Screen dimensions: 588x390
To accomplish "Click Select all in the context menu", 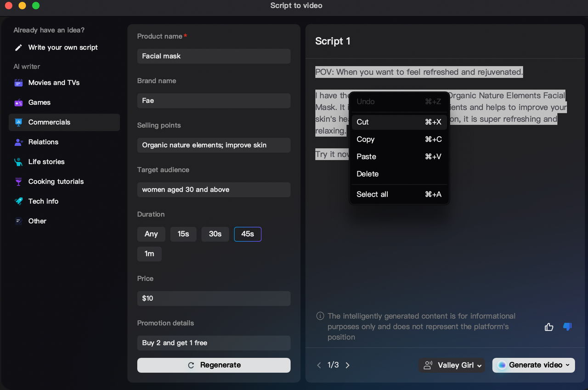I will point(372,194).
